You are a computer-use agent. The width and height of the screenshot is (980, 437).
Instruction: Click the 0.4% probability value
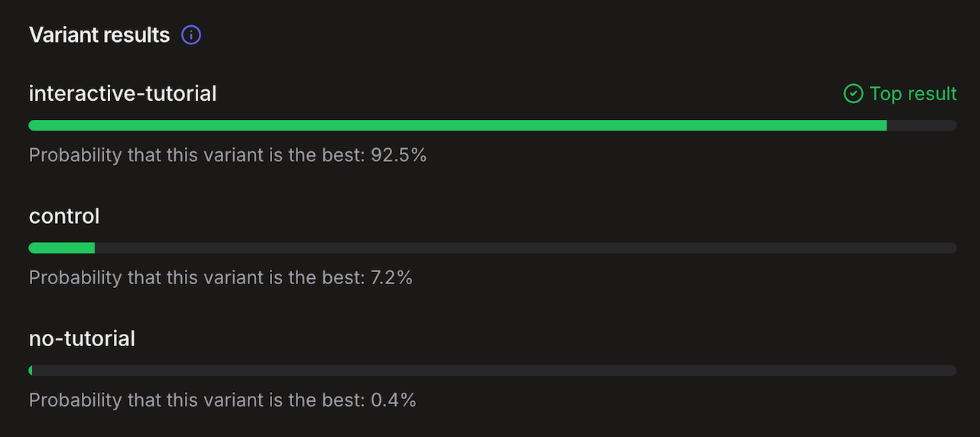point(393,400)
